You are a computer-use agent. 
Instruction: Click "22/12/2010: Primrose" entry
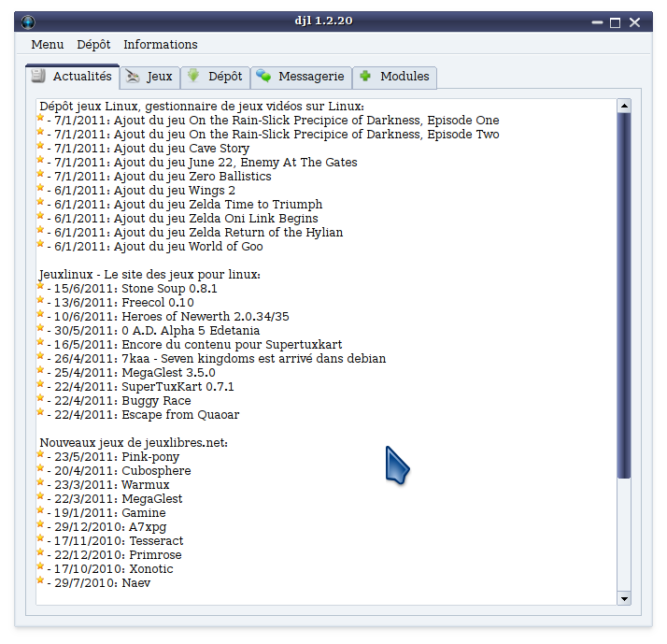click(114, 555)
